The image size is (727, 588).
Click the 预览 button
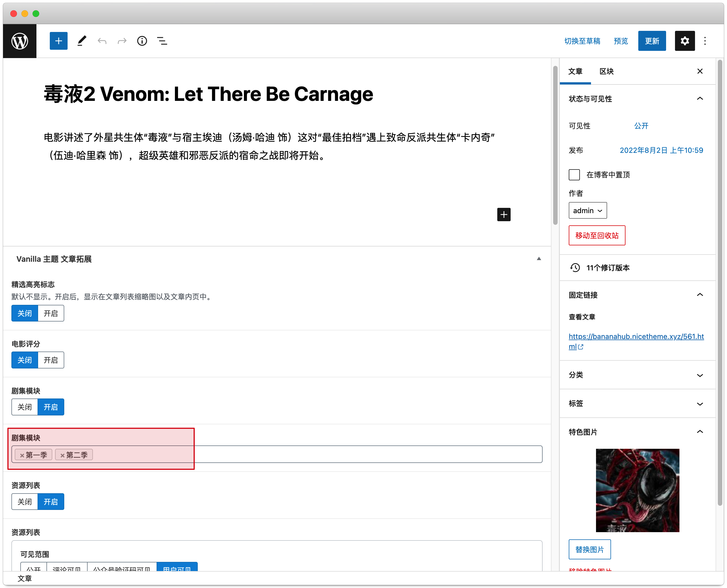coord(621,41)
